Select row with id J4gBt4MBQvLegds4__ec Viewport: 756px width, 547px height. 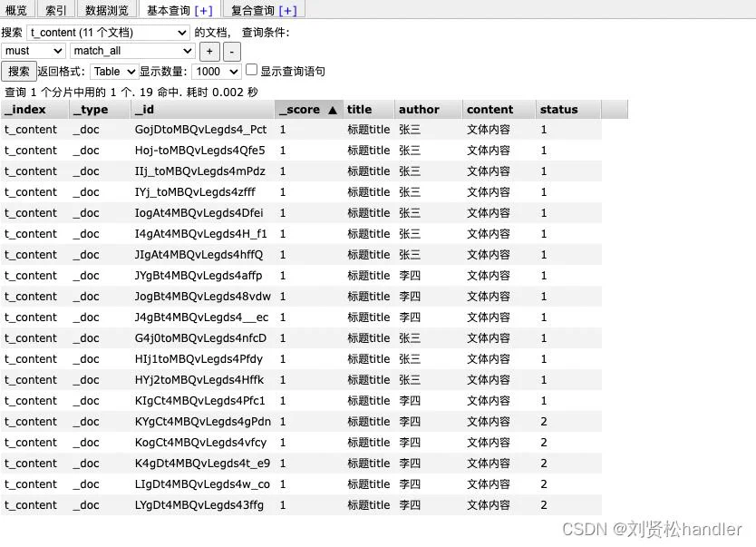pos(301,317)
